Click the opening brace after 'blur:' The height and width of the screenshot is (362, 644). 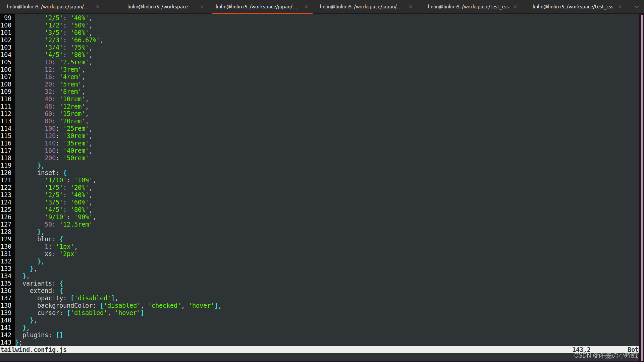(61, 239)
